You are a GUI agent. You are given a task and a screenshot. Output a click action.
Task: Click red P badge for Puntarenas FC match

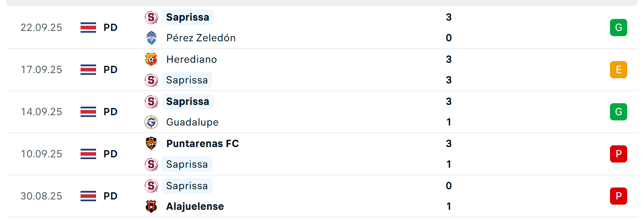619,154
